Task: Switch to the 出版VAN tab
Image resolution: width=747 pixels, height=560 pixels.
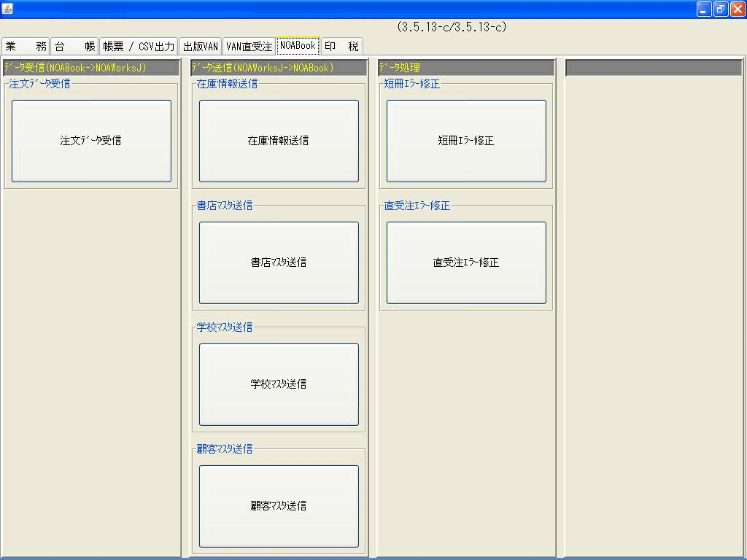Action: pyautogui.click(x=201, y=45)
